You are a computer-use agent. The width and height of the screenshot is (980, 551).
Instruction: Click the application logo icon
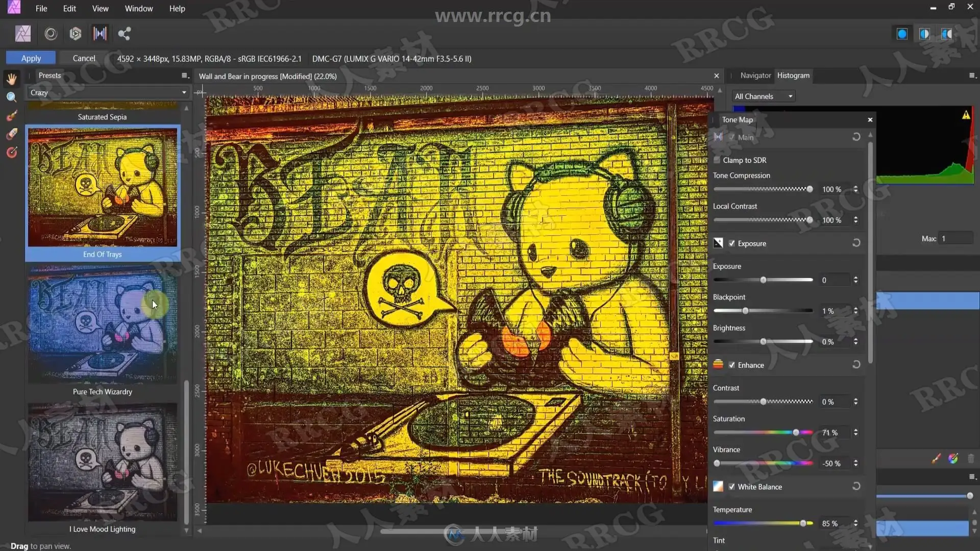[x=14, y=8]
